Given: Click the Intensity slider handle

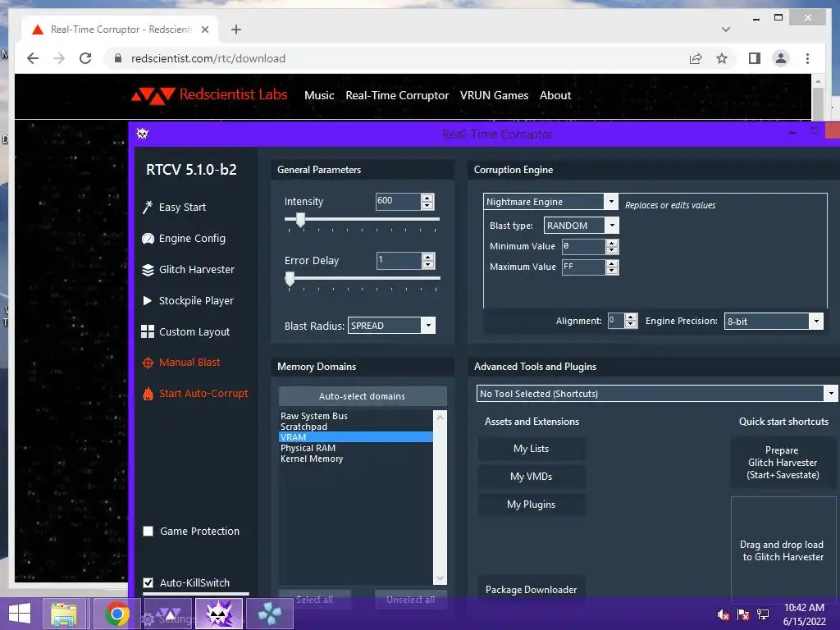Looking at the screenshot, I should [300, 219].
